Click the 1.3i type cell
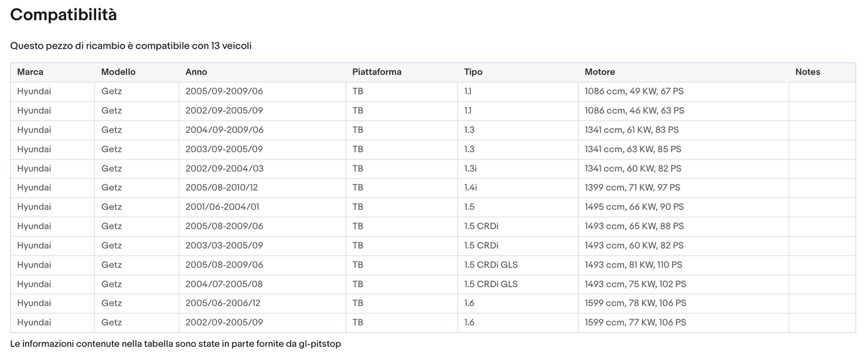The width and height of the screenshot is (868, 362). [470, 168]
